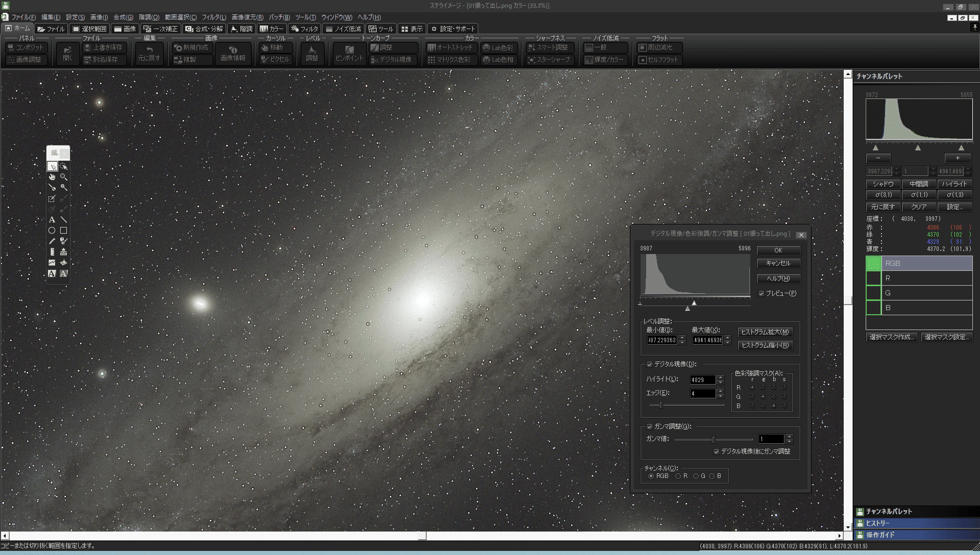Select the circle shape tool

click(52, 231)
